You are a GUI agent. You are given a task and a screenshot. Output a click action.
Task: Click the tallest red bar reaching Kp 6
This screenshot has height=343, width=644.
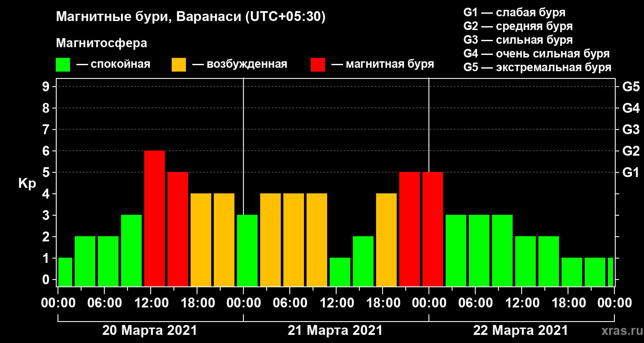point(155,218)
